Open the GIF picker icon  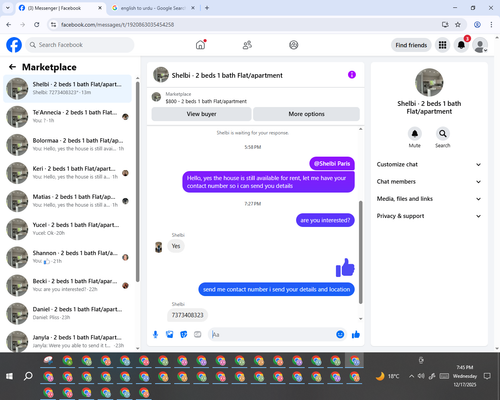pyautogui.click(x=198, y=334)
